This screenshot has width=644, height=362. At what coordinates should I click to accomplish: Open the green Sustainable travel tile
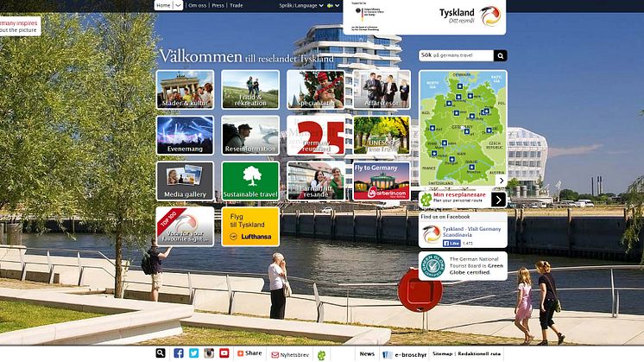250,181
